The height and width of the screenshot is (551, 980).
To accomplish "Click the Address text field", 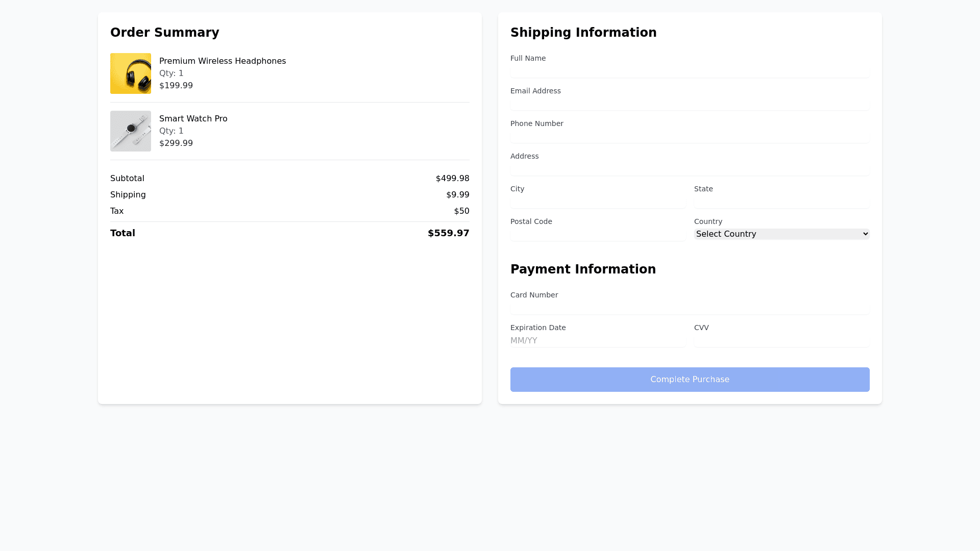I will (x=690, y=169).
